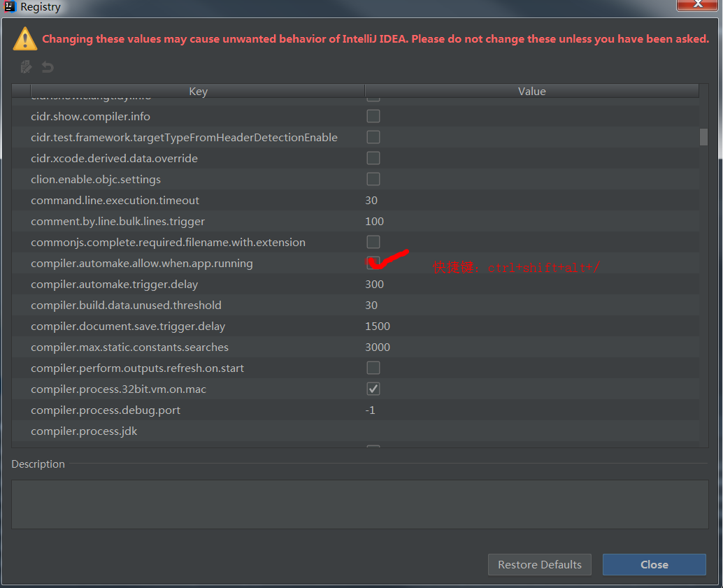Select clion.enable.objc.settings key text
This screenshot has height=588, width=723.
[x=96, y=180]
